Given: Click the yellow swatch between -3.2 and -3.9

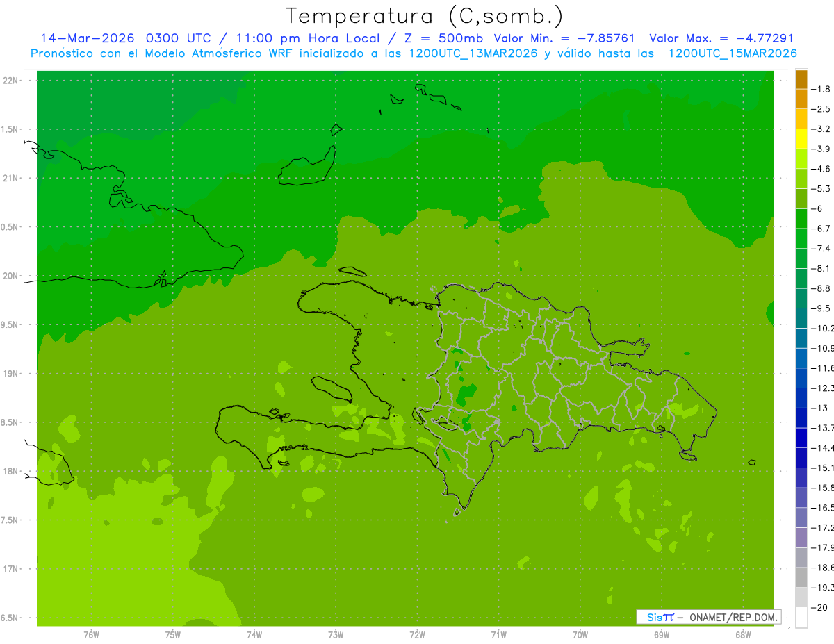Looking at the screenshot, I should tap(801, 139).
